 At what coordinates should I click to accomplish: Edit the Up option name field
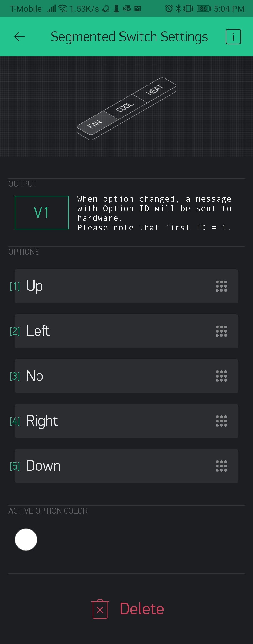(112, 286)
